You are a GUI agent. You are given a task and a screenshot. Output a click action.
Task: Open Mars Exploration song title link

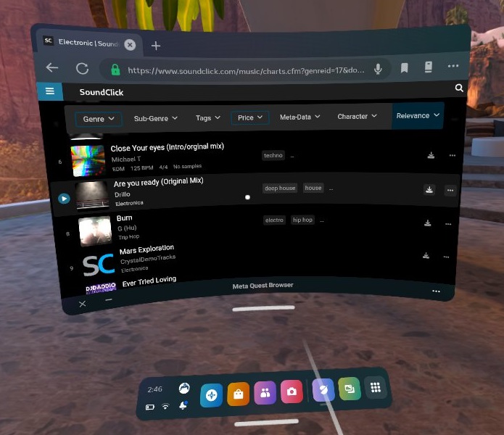(x=146, y=249)
